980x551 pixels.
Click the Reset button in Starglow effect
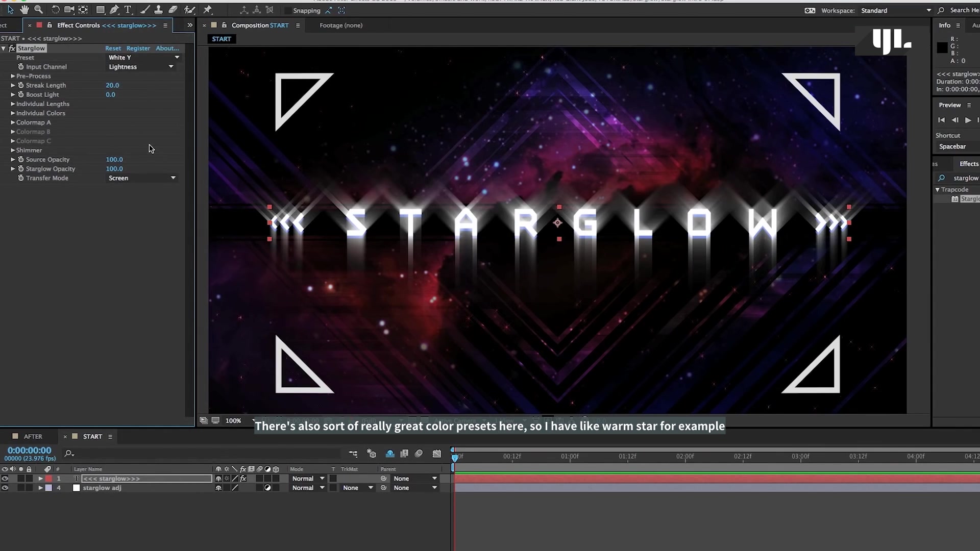tap(112, 48)
